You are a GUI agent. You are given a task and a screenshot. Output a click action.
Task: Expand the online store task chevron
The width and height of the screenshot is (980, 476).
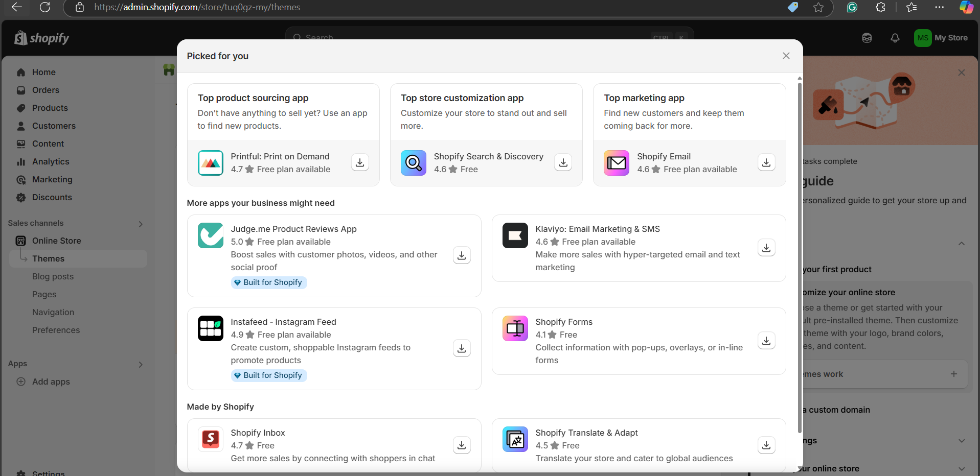pyautogui.click(x=962, y=469)
